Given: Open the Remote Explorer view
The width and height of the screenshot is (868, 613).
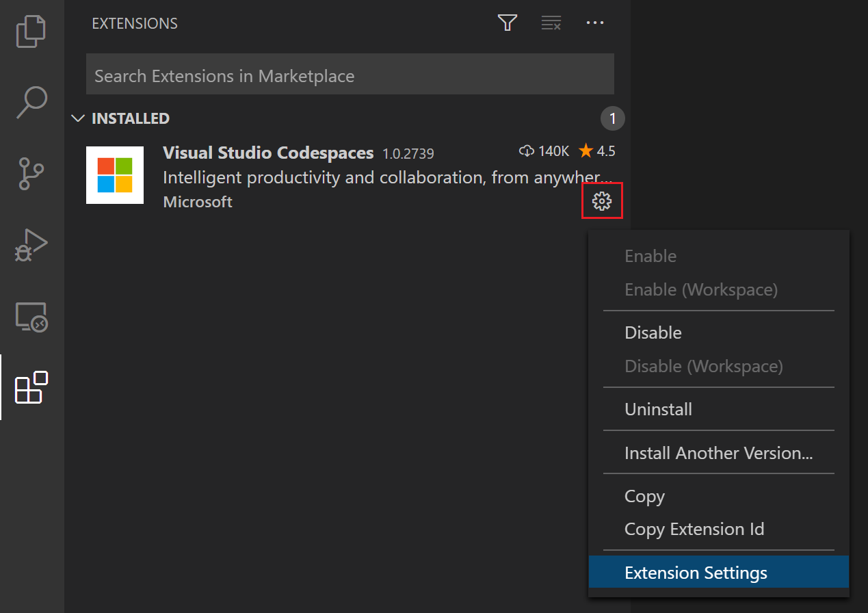Looking at the screenshot, I should (x=31, y=317).
